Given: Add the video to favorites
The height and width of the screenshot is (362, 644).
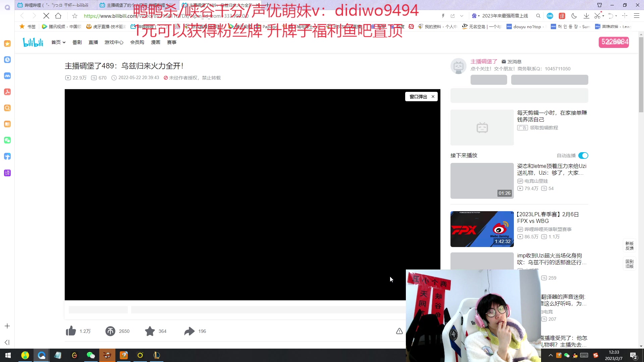Looking at the screenshot, I should [149, 331].
